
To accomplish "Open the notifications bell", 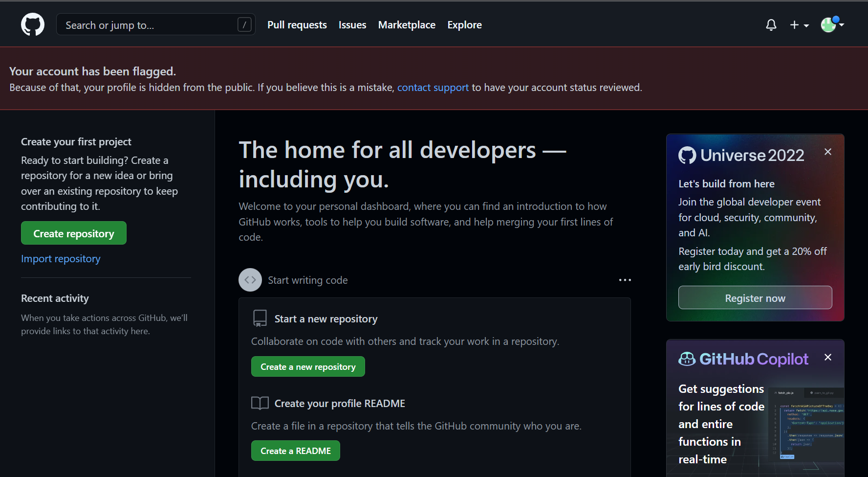I will [x=771, y=25].
